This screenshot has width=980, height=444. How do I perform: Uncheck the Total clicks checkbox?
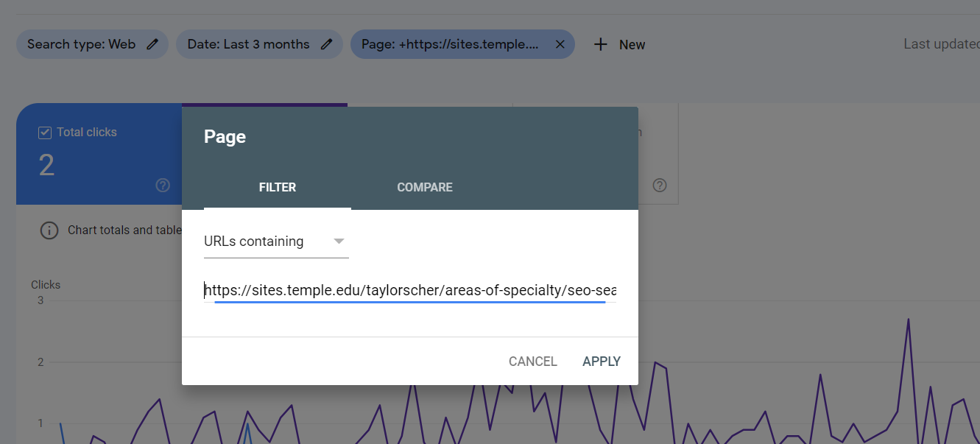44,133
